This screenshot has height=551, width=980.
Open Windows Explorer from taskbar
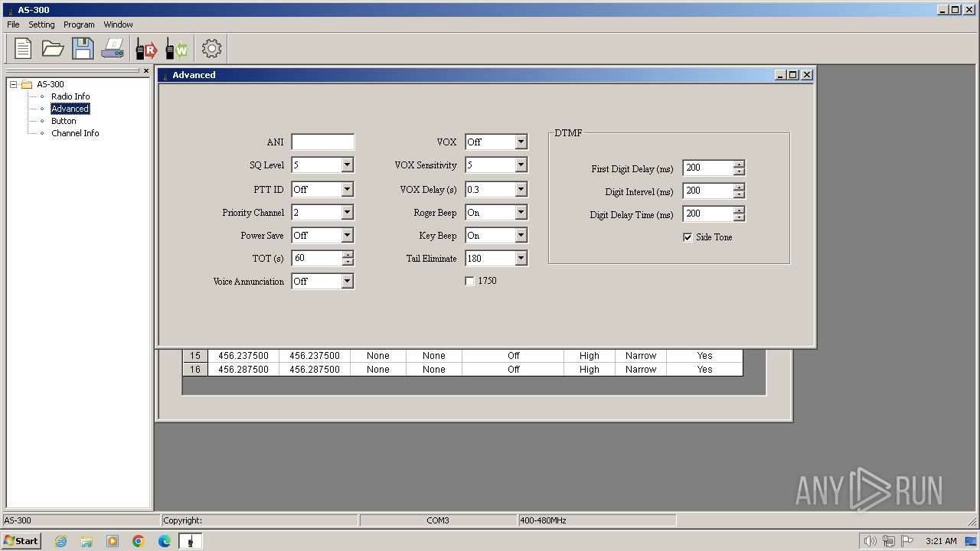point(87,541)
